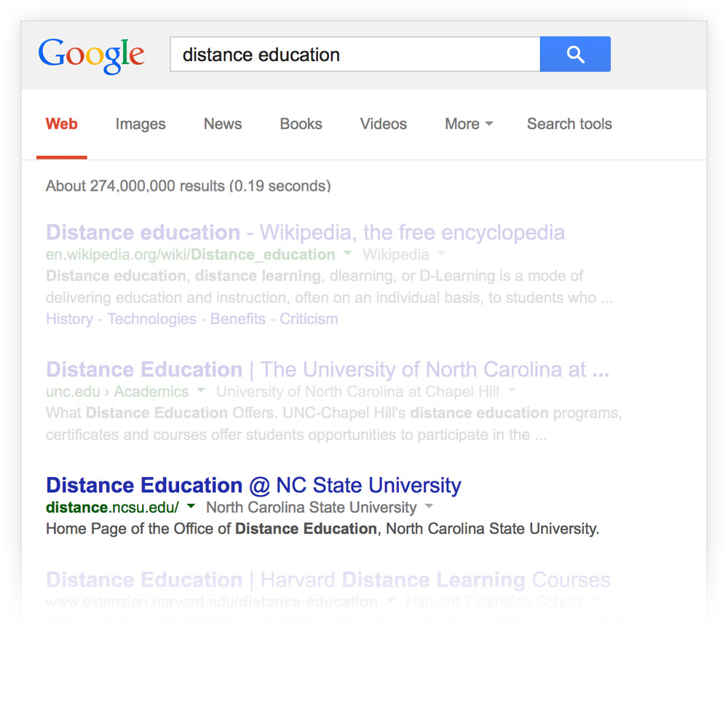Expand the More dropdown menu

(x=469, y=124)
